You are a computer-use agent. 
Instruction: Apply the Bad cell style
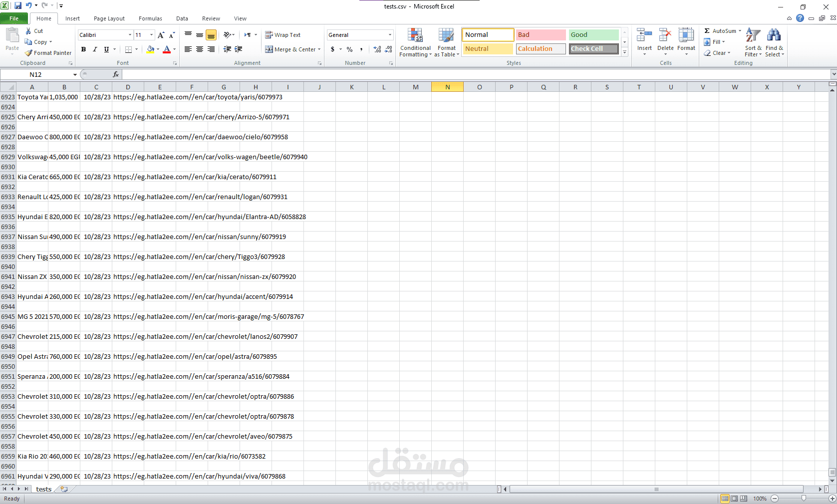pyautogui.click(x=541, y=35)
